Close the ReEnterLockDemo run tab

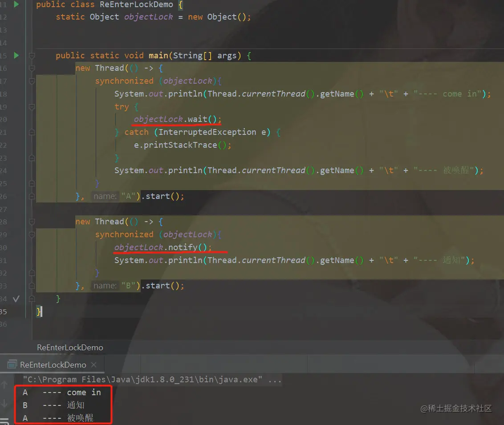coord(94,364)
